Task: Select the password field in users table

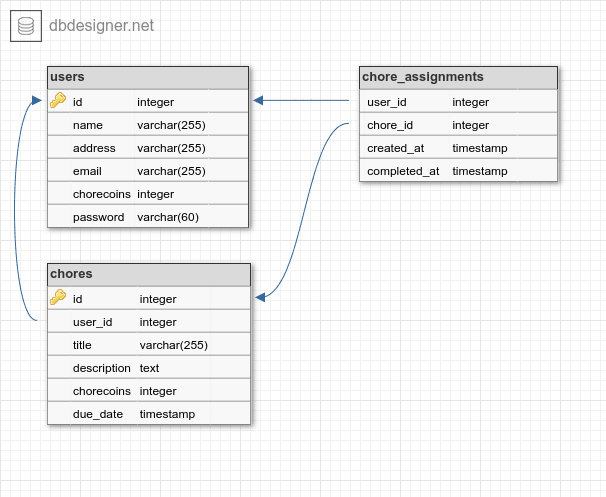Action: 148,217
